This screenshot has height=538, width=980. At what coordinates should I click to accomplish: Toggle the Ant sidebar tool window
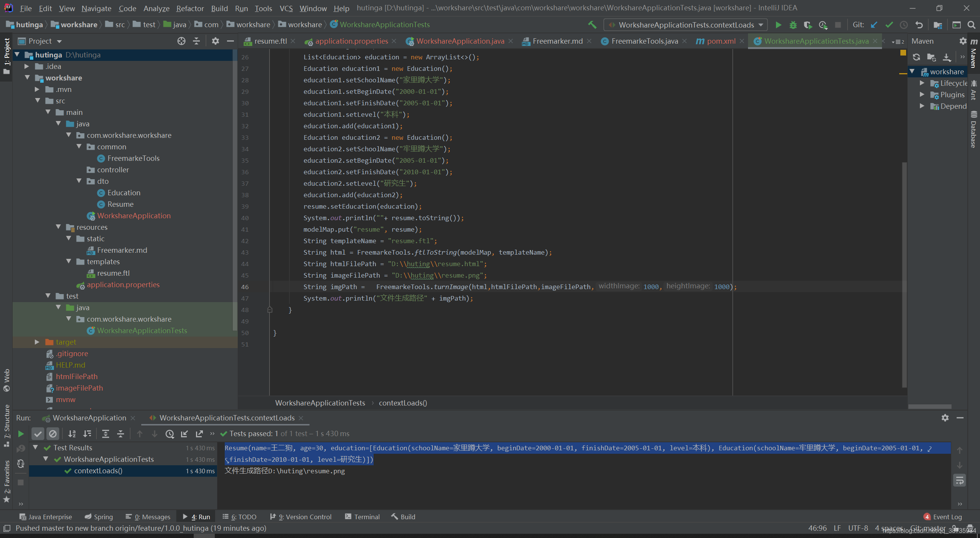click(974, 90)
